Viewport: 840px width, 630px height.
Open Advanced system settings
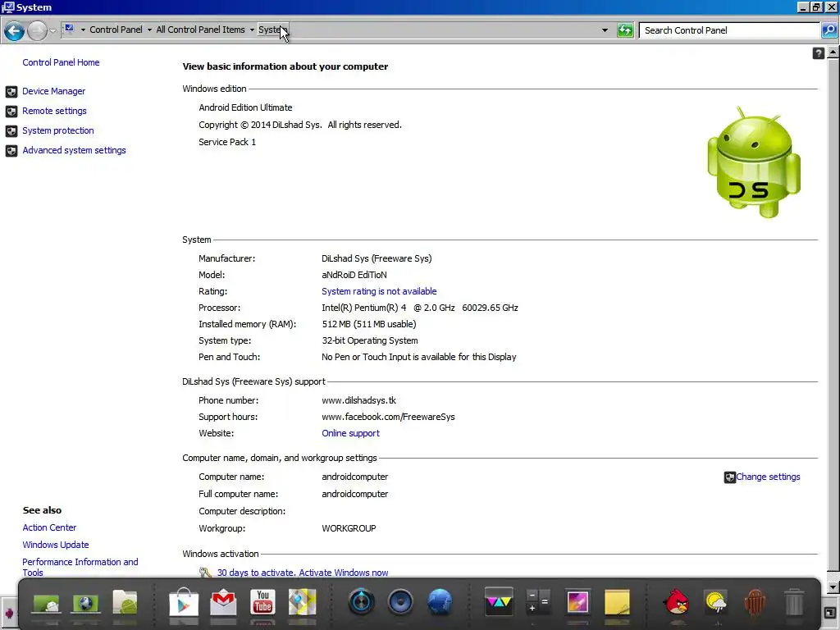coord(74,150)
